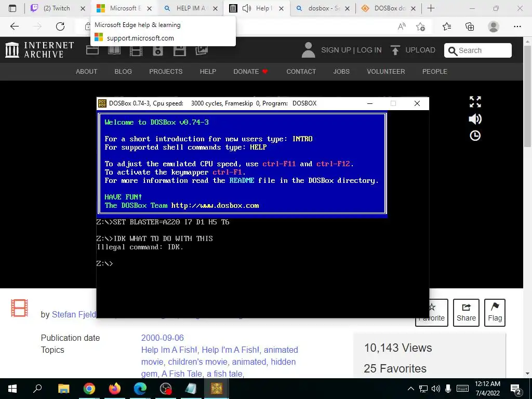Open the BLOG menu item
Screen dimensions: 532x399
[123, 72]
